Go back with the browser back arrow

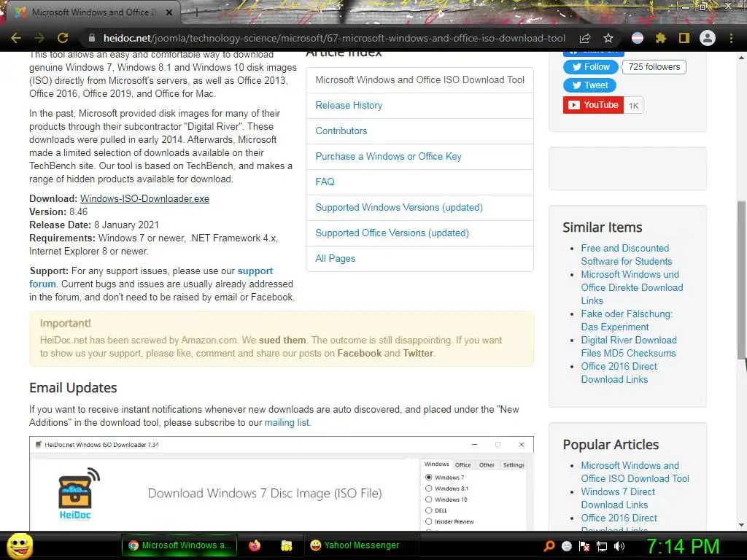tap(16, 38)
